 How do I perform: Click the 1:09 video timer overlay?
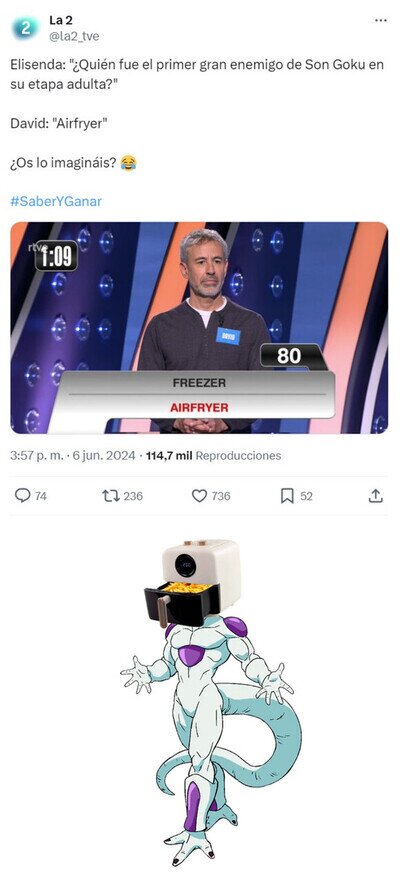tap(56, 256)
